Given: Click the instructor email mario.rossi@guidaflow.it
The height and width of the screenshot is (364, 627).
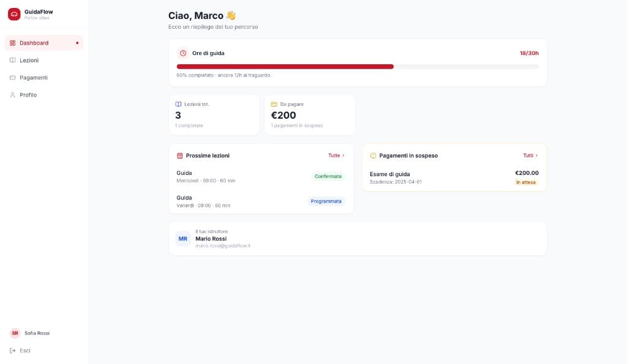Looking at the screenshot, I should pos(223,246).
